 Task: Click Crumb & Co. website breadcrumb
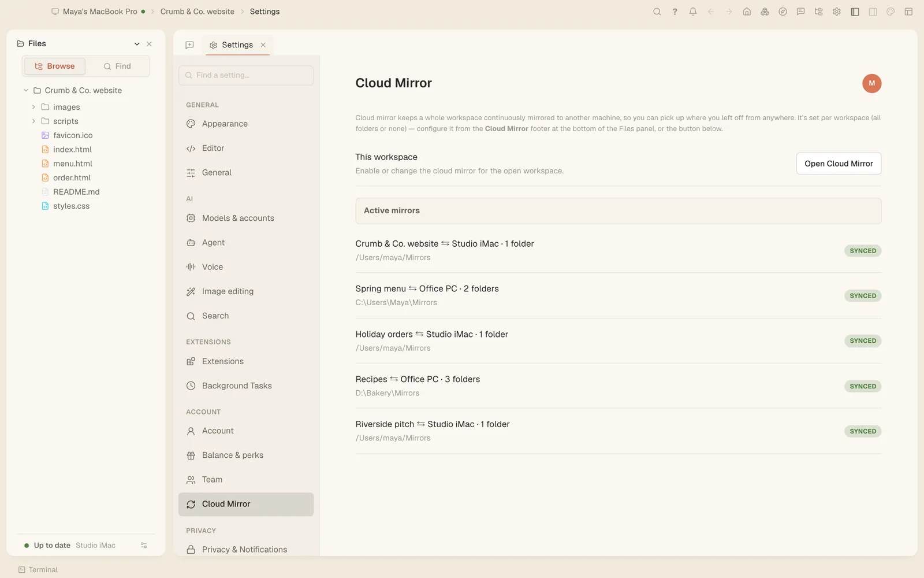coord(198,12)
